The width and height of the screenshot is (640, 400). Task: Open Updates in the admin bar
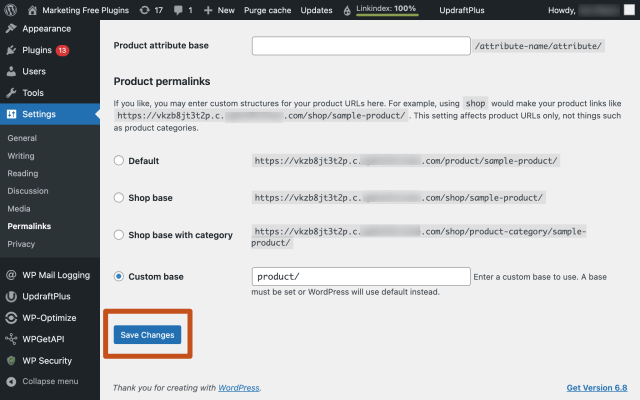pyautogui.click(x=316, y=10)
